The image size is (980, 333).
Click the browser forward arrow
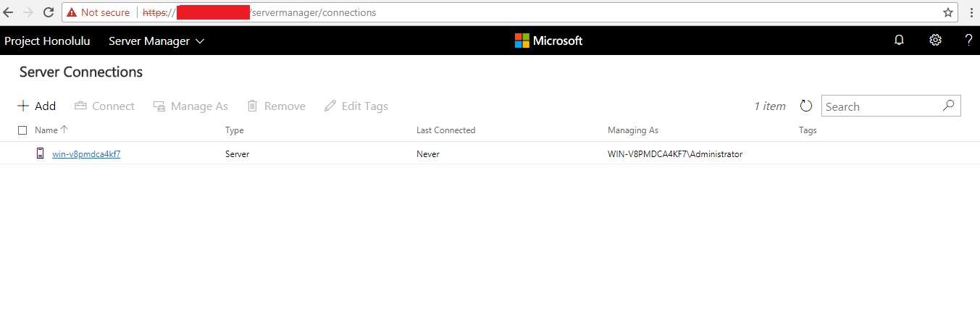click(x=28, y=12)
